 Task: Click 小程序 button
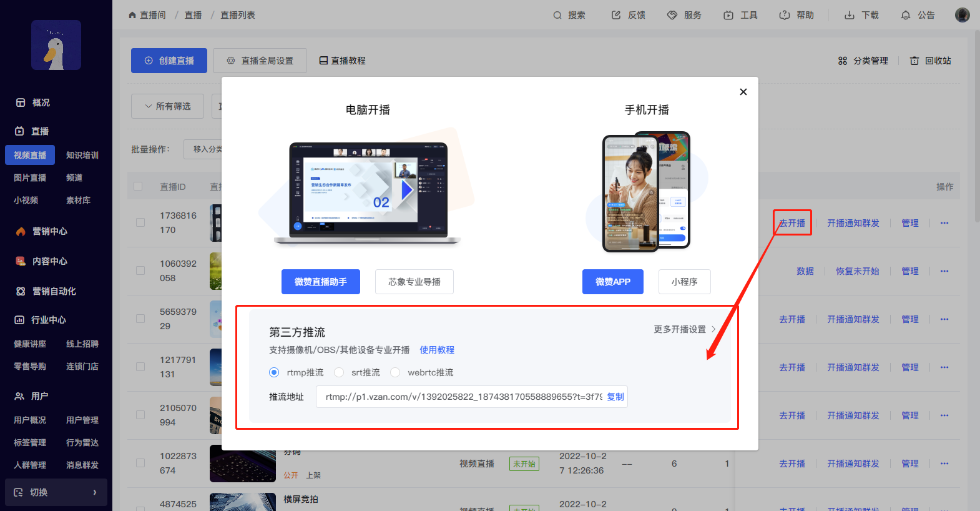coord(685,282)
